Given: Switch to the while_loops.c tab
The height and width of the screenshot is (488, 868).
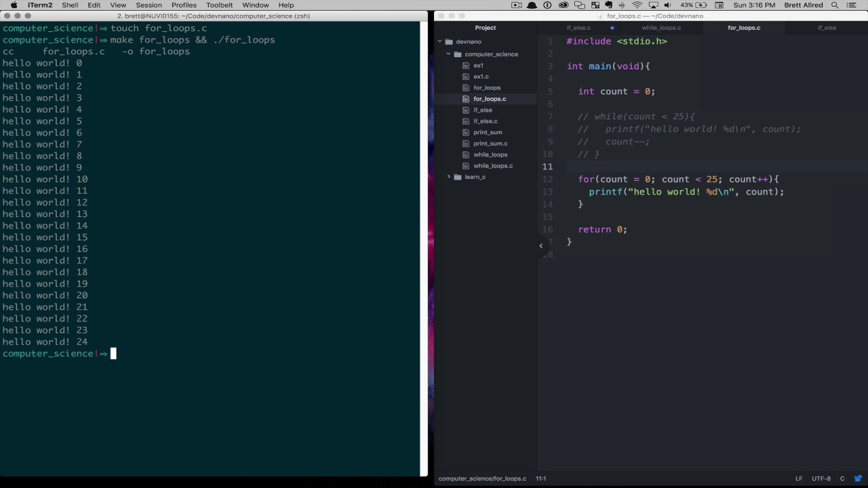Looking at the screenshot, I should pos(661,28).
